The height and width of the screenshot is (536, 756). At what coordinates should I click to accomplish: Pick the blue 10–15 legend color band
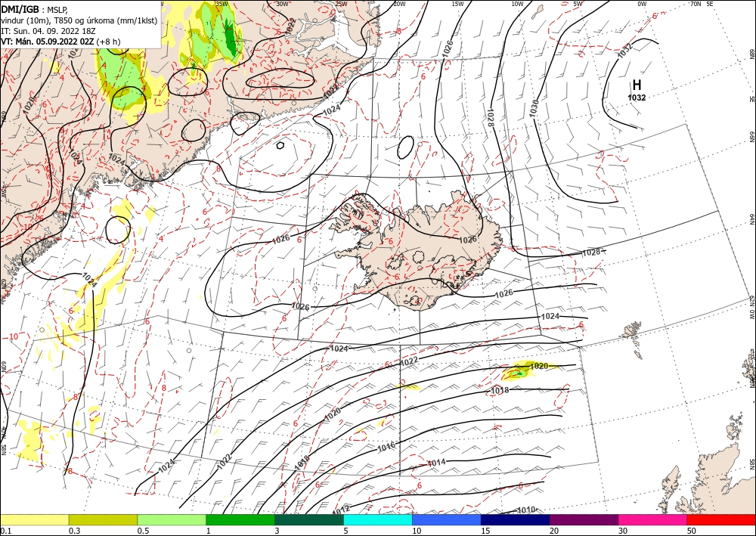pyautogui.click(x=447, y=519)
